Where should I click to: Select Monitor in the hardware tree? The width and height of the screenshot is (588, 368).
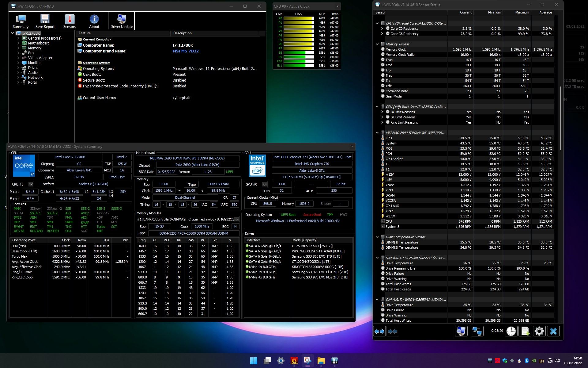tap(34, 63)
